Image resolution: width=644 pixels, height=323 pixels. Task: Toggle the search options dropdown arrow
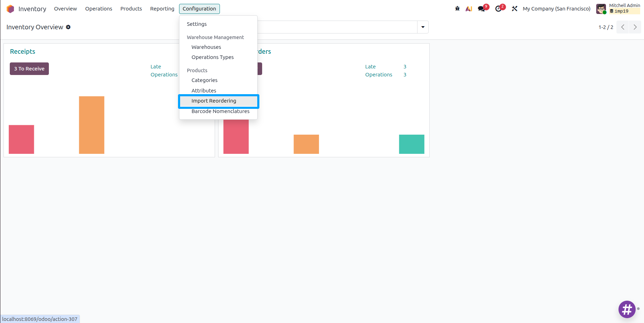click(x=423, y=27)
